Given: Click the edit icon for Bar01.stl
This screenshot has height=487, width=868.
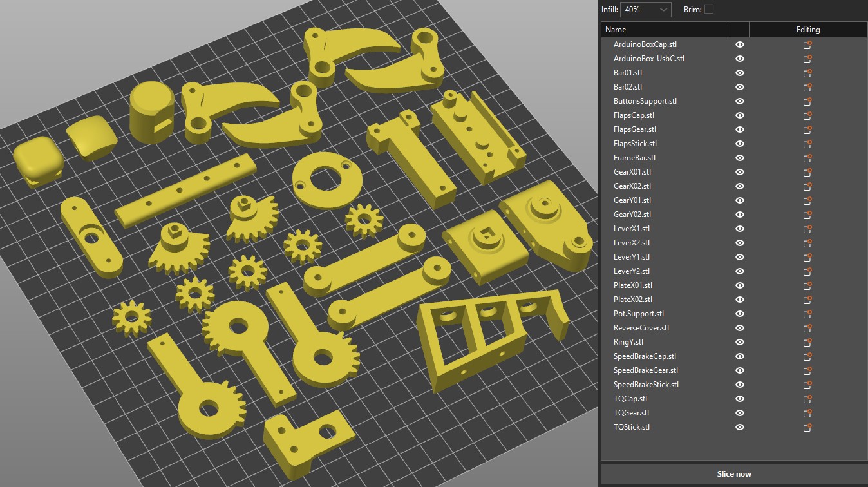Looking at the screenshot, I should click(x=807, y=73).
